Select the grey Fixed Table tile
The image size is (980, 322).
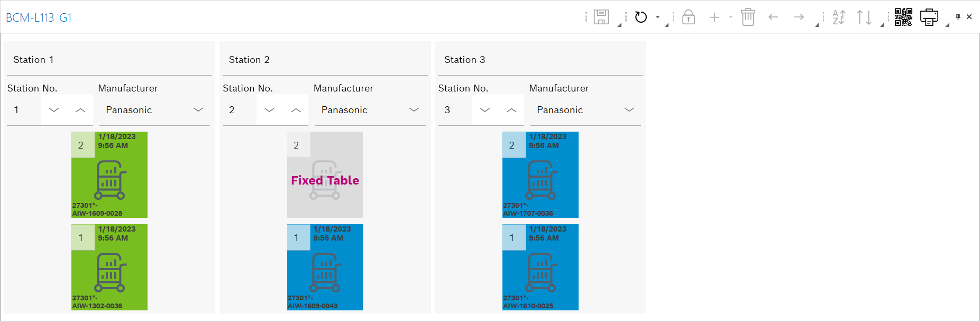[x=325, y=174]
